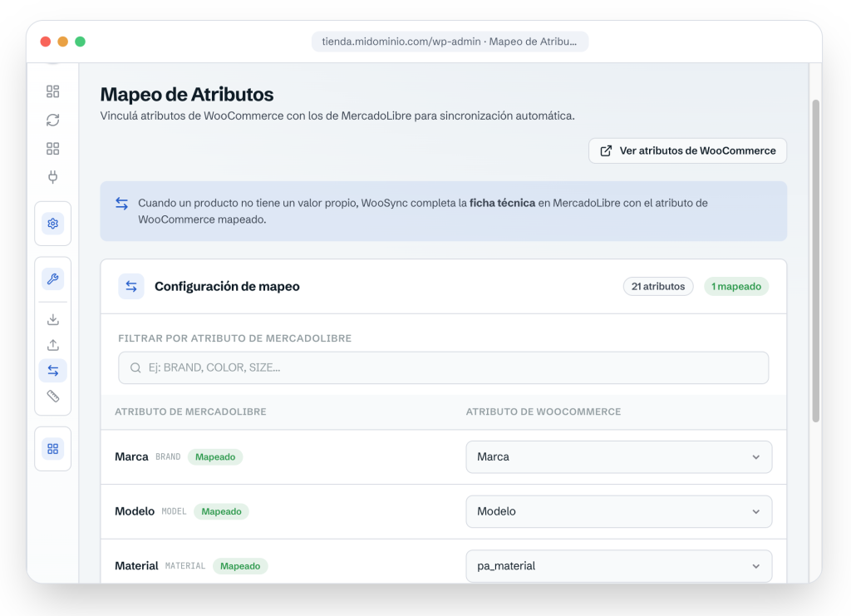Focus the filter by MercadoLibre attribute field
Viewport: 851px width, 616px height.
444,368
